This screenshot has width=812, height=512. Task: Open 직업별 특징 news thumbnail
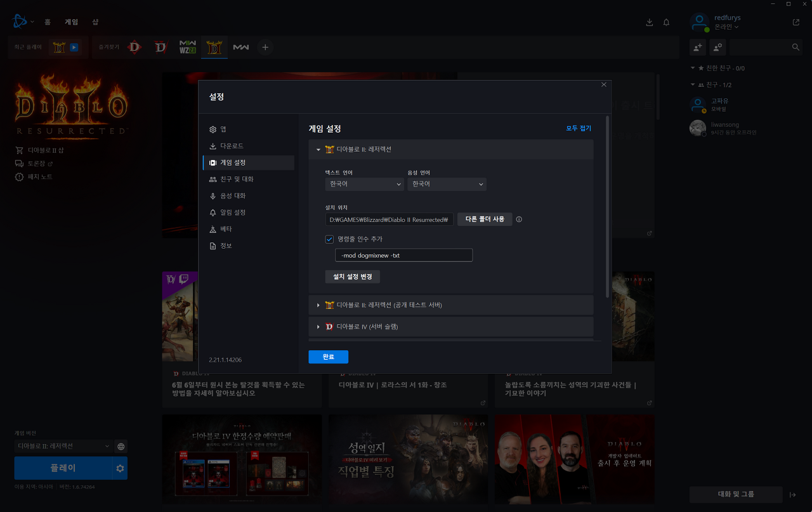coord(408,459)
